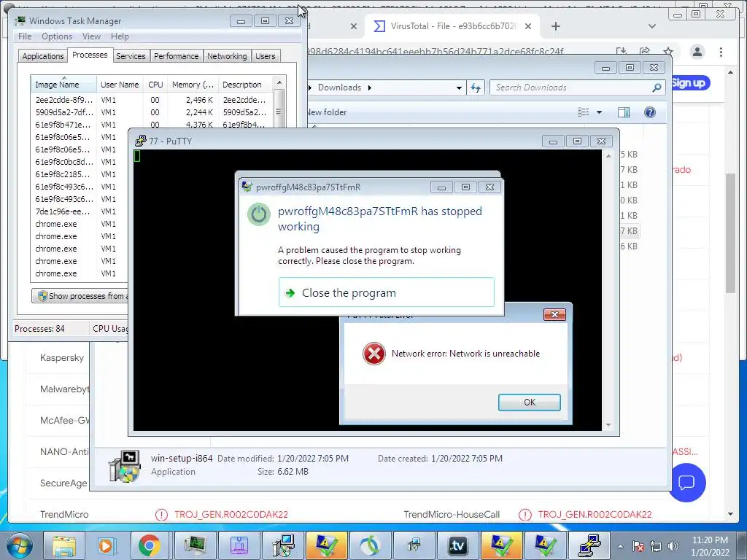Viewport: 747px width, 560px height.
Task: Open the volume speaker tray icon
Action: [673, 546]
